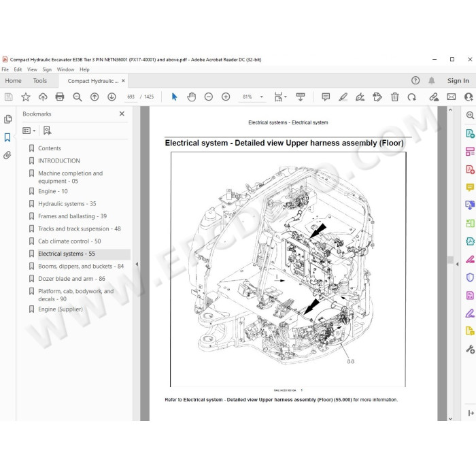Add a sticky note comment
Viewport: 476px width, 476px height.
point(326,97)
